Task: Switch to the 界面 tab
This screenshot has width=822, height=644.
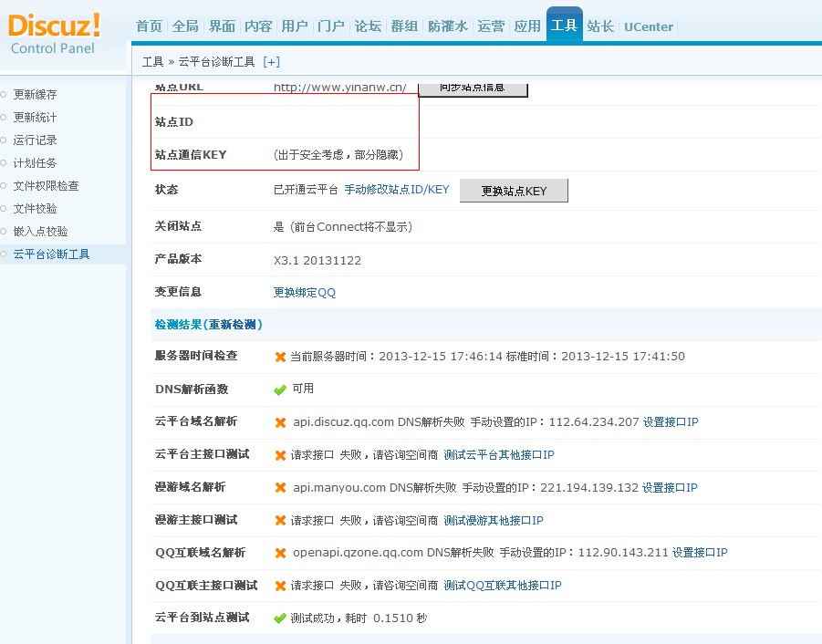Action: [x=222, y=26]
